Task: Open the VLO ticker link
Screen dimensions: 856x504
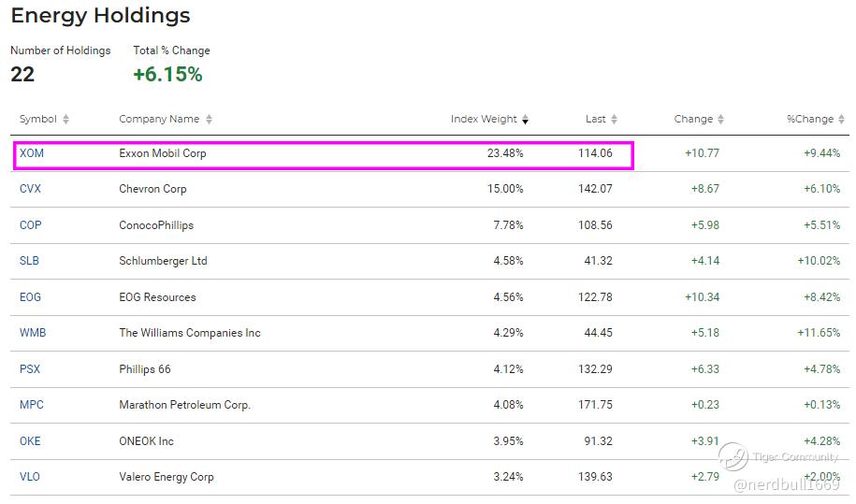Action: point(30,477)
